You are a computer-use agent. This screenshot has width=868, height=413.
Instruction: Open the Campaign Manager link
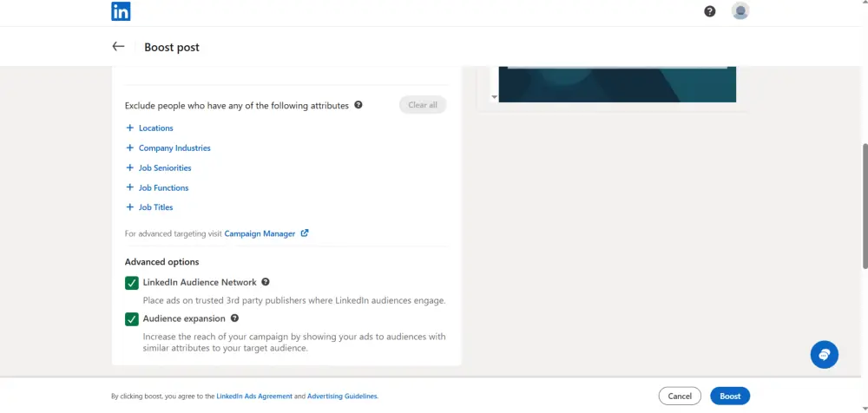pyautogui.click(x=260, y=233)
